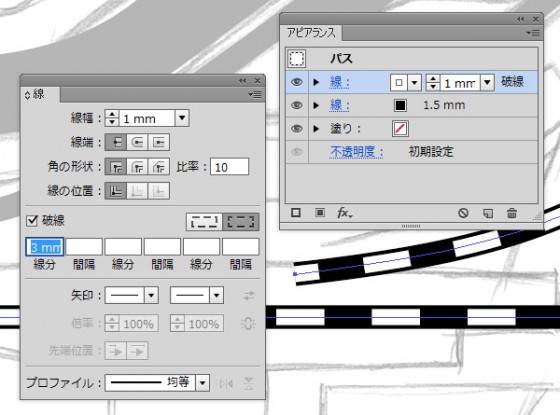Viewport: 560px width, 415px height.
Task: Open the 線幅 width dropdown
Action: (x=182, y=118)
